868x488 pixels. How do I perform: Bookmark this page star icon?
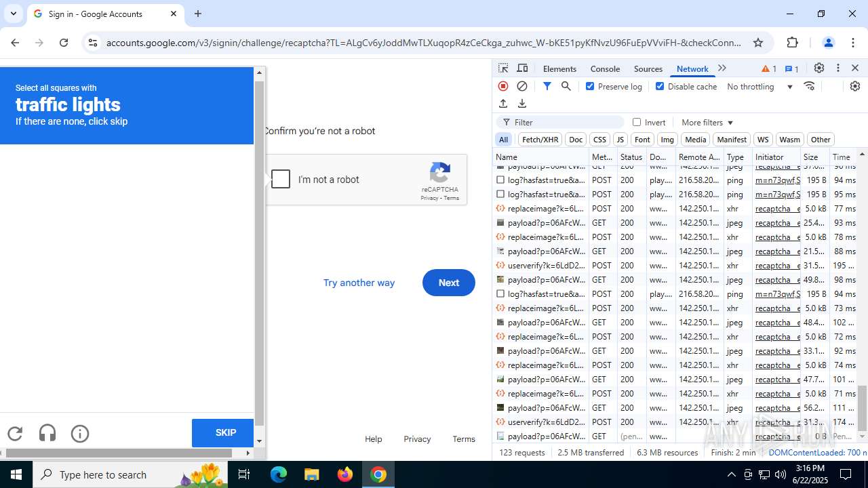click(x=758, y=43)
